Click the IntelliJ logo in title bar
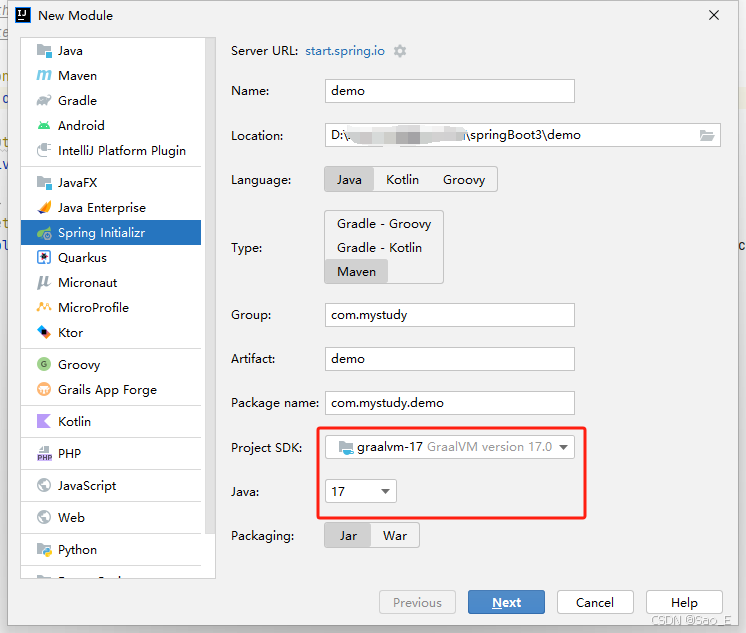The height and width of the screenshot is (633, 746). tap(23, 15)
